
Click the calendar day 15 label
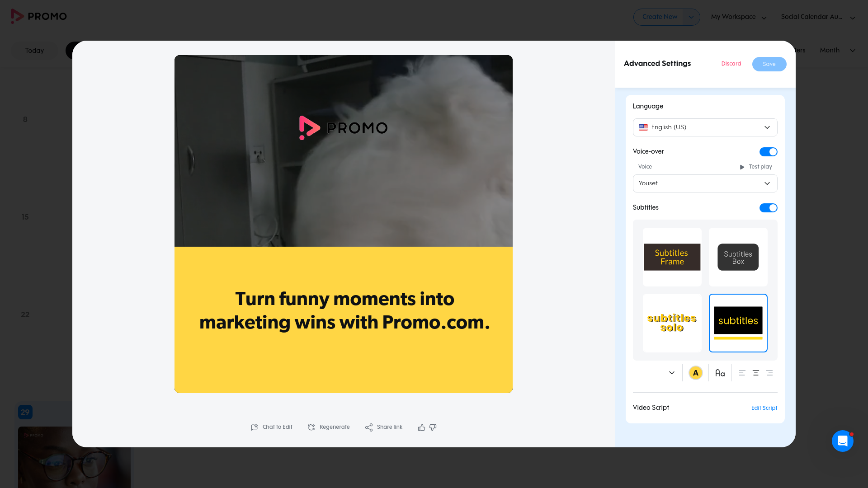pos(25,217)
